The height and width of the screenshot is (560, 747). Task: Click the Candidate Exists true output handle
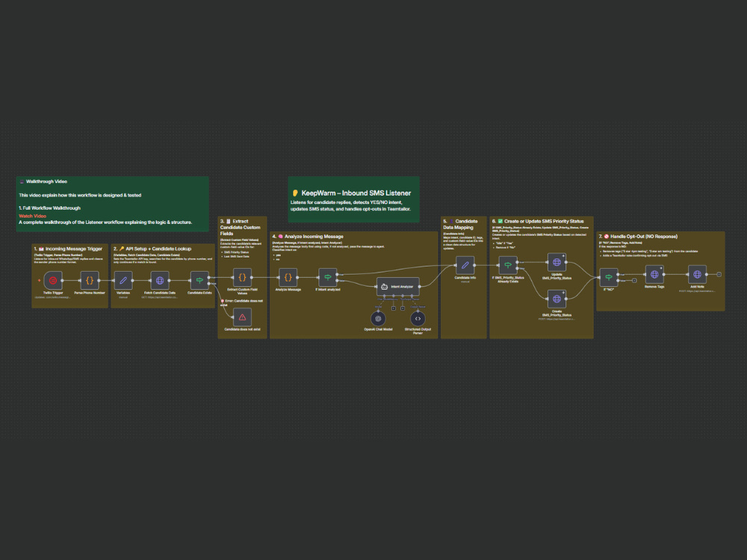click(209, 277)
